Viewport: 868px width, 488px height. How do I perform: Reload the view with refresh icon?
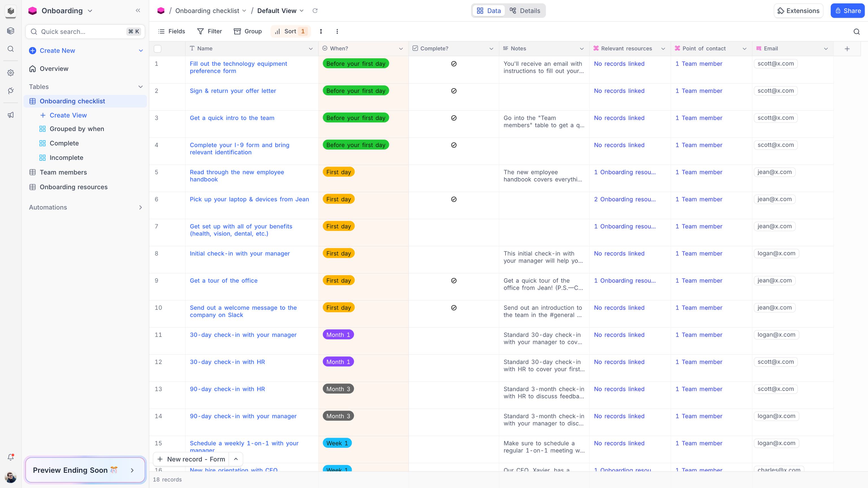(x=315, y=11)
